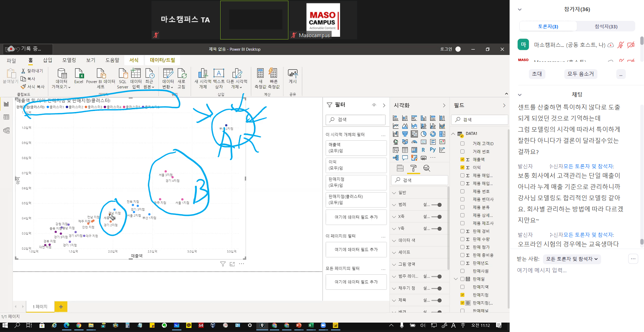
Task: Uncheck the 매출액 field checkbox
Action: tap(462, 159)
